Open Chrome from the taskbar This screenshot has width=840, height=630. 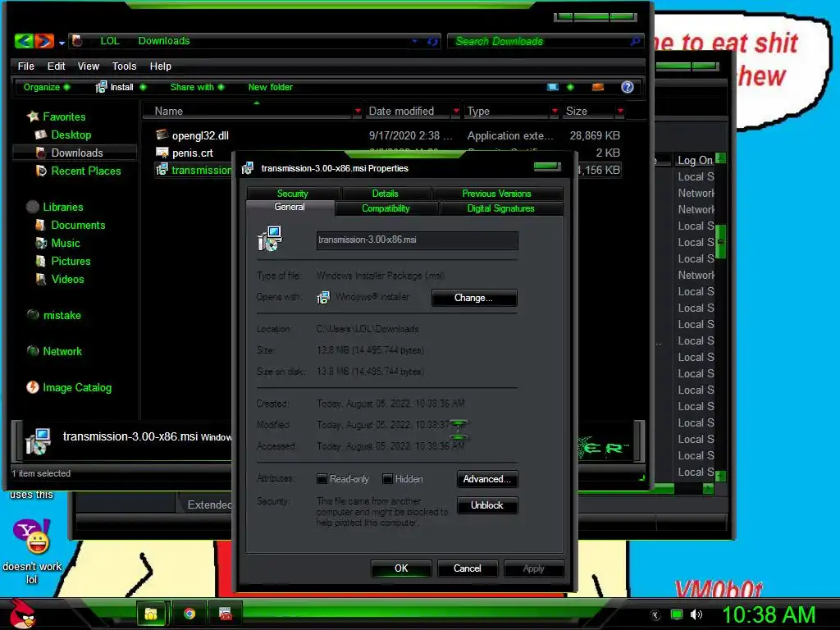point(189,614)
